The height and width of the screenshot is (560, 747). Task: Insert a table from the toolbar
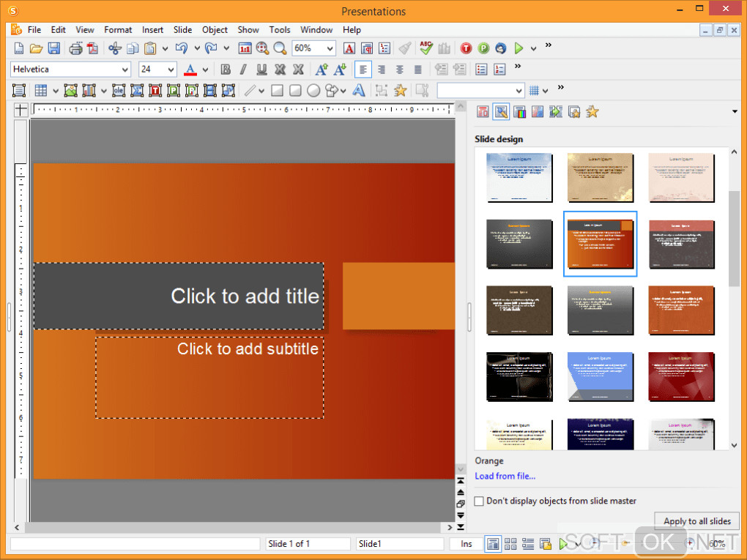[41, 91]
